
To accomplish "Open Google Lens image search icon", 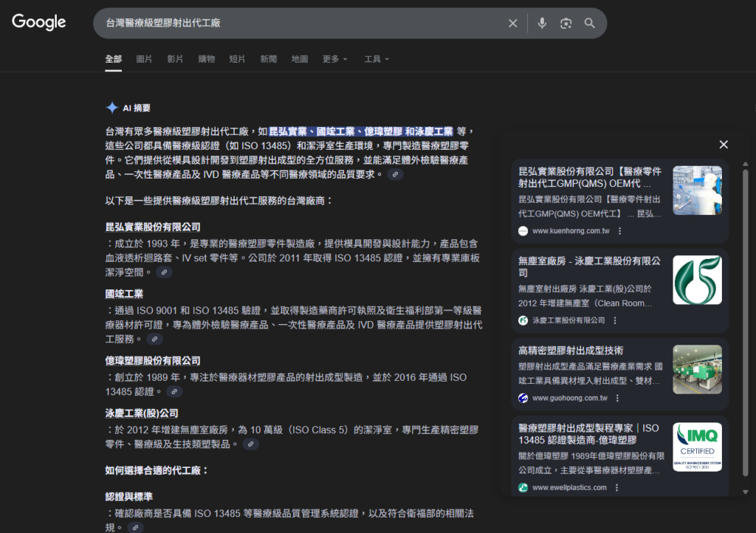I will click(566, 23).
